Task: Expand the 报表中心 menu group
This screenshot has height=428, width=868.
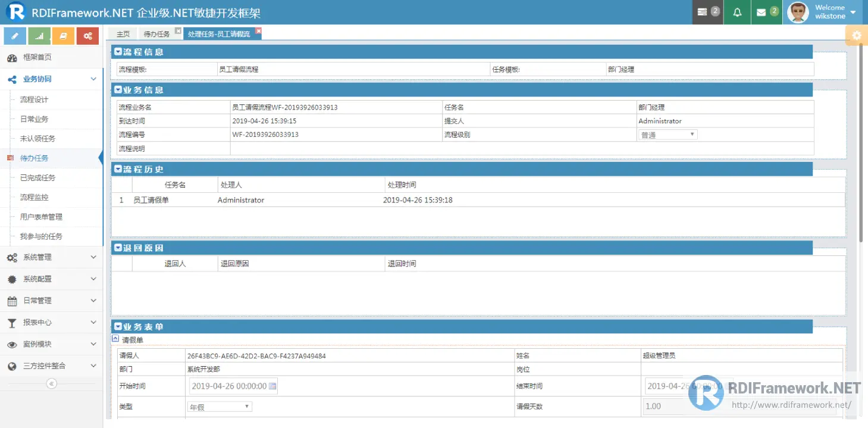Action: [x=93, y=323]
